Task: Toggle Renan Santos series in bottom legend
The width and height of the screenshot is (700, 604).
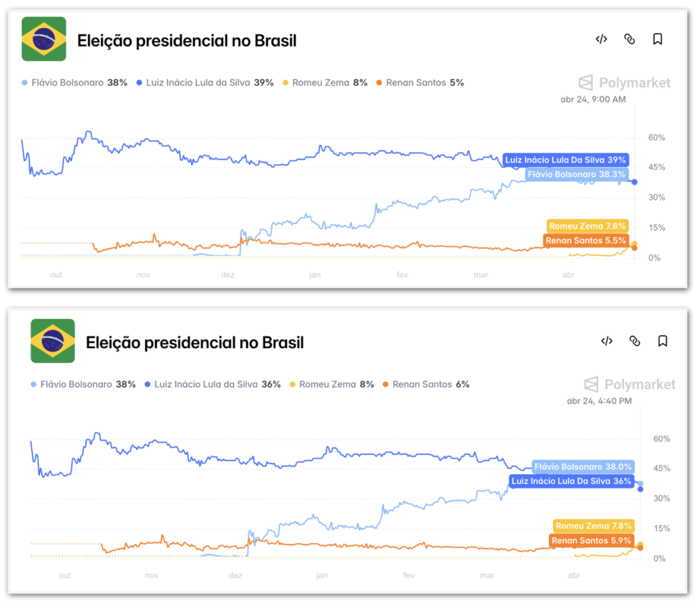Action: point(425,384)
